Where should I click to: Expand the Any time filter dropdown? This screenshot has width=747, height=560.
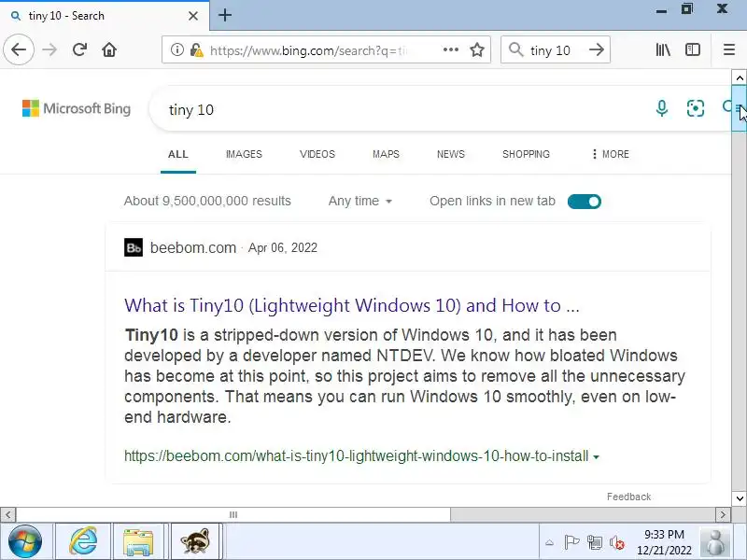coord(360,201)
